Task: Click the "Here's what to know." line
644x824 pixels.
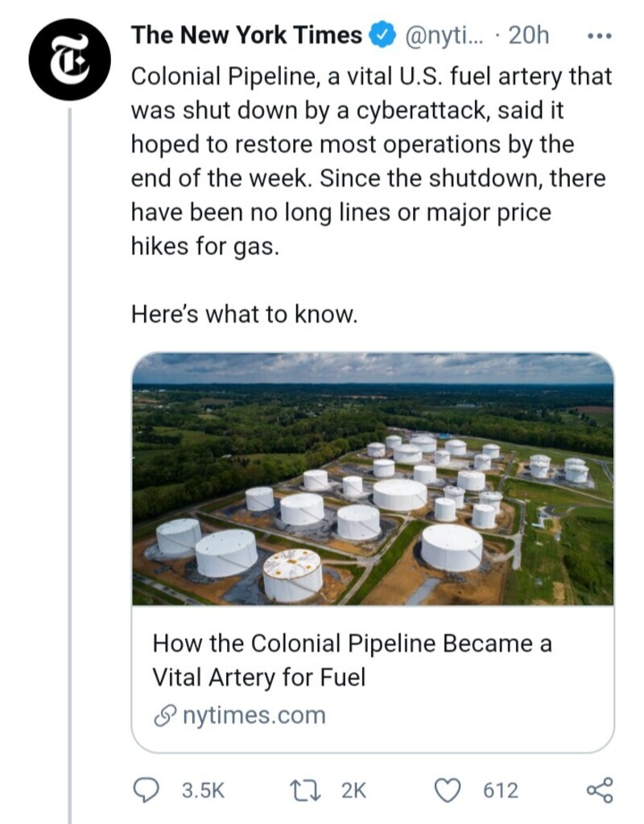Action: click(x=243, y=314)
